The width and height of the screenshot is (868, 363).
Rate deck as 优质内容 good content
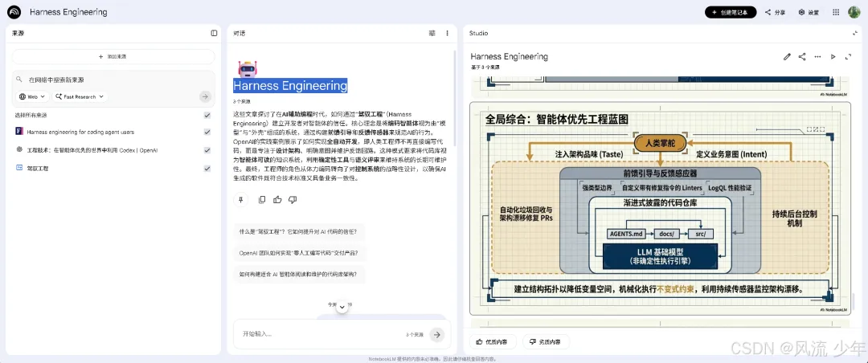(x=493, y=341)
